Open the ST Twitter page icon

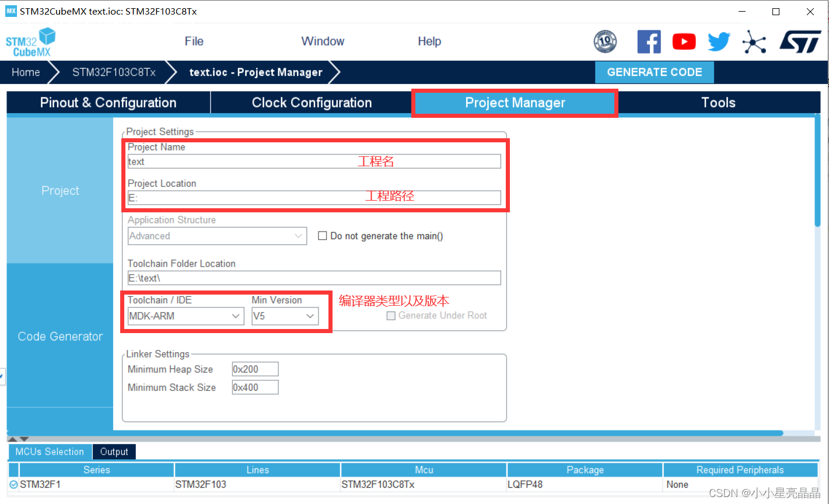[719, 41]
